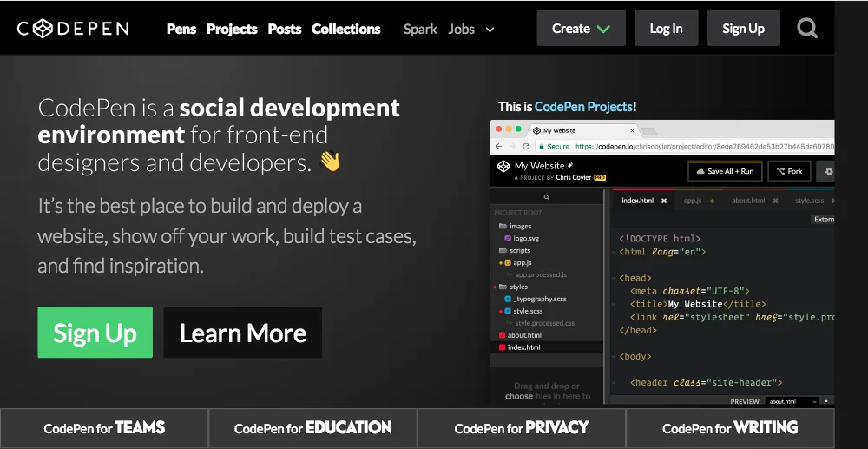868x449 pixels.
Task: Click the CodePen logo beside the My Website title
Action: pos(503,167)
